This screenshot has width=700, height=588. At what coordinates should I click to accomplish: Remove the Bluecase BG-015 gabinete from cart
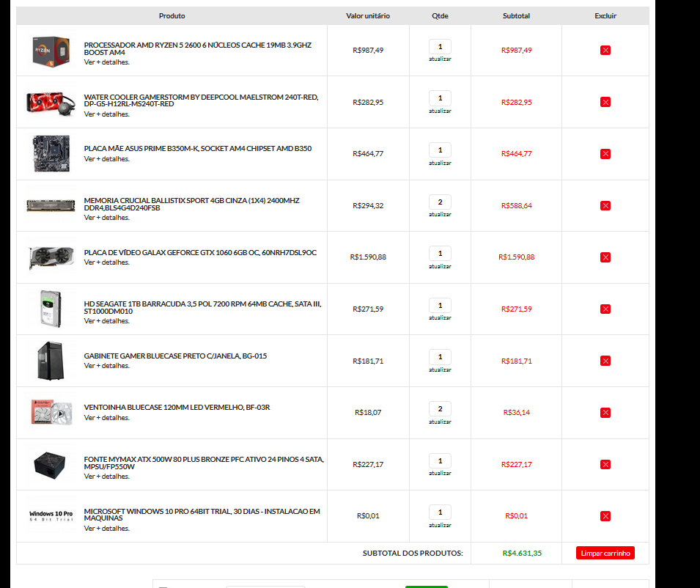(x=605, y=361)
